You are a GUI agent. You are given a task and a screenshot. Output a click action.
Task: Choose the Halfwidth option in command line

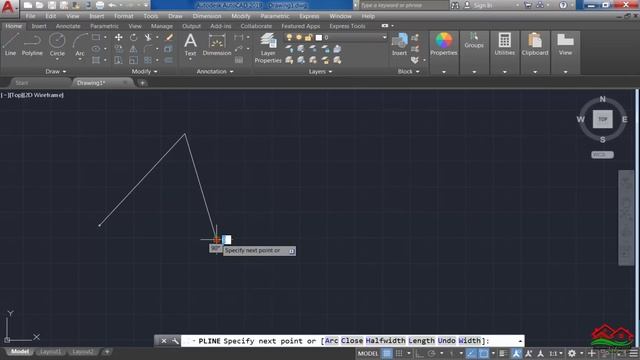[385, 340]
